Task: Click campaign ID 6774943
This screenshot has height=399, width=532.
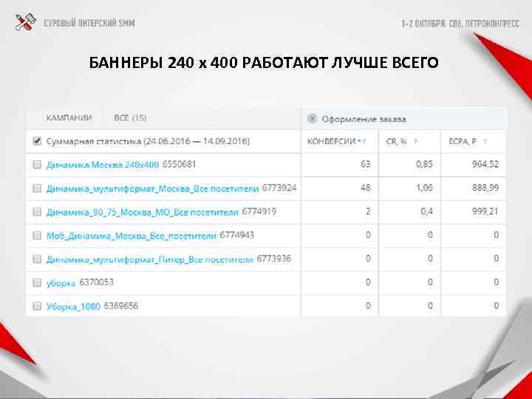Action: [237, 235]
